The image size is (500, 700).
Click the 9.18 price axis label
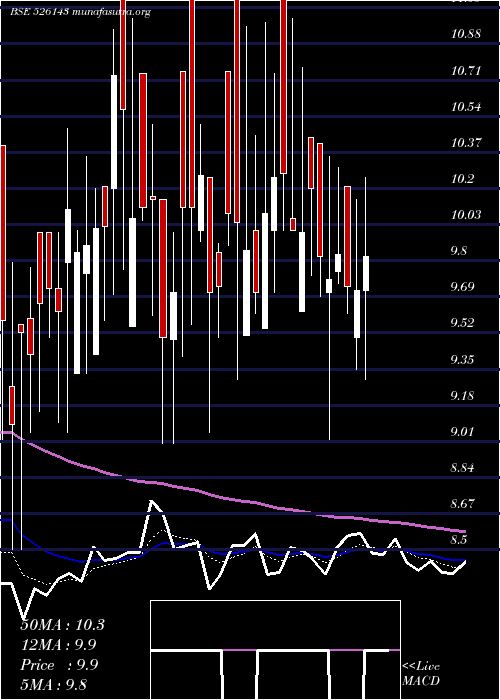tap(462, 396)
